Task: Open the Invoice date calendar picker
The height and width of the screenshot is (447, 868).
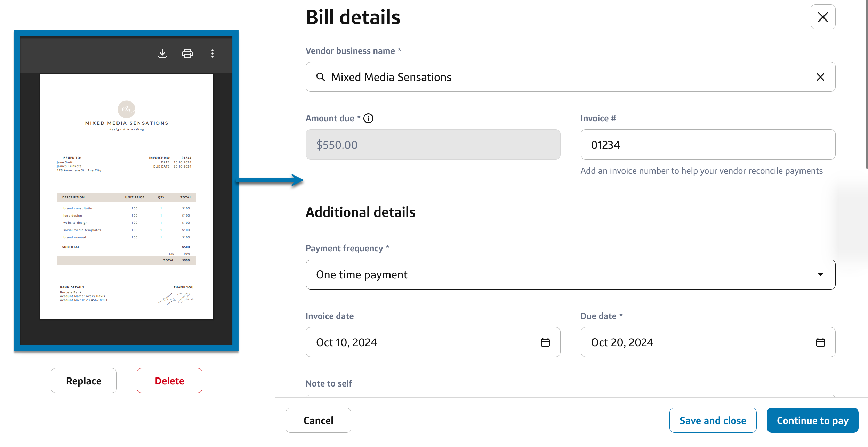Action: coord(545,342)
